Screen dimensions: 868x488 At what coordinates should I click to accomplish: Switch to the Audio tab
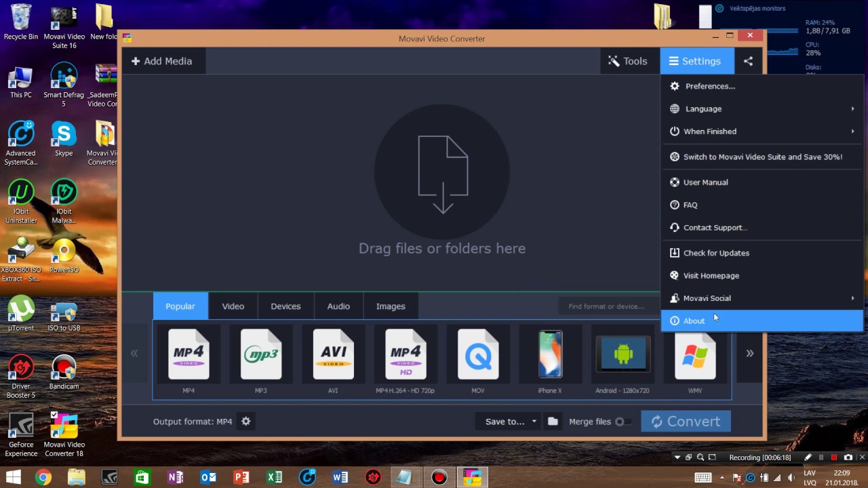click(338, 306)
